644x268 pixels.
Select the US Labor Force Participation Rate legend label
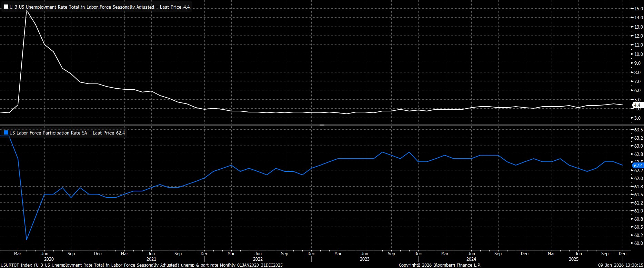pyautogui.click(x=67, y=133)
